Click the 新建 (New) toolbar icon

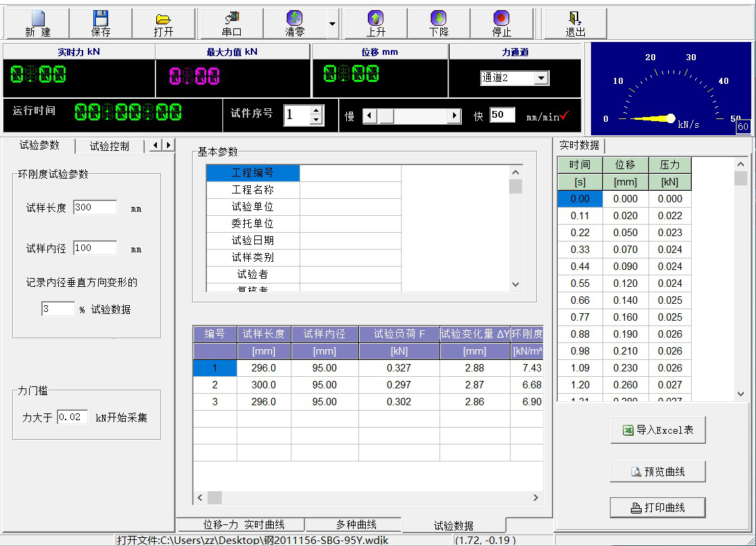(x=38, y=19)
